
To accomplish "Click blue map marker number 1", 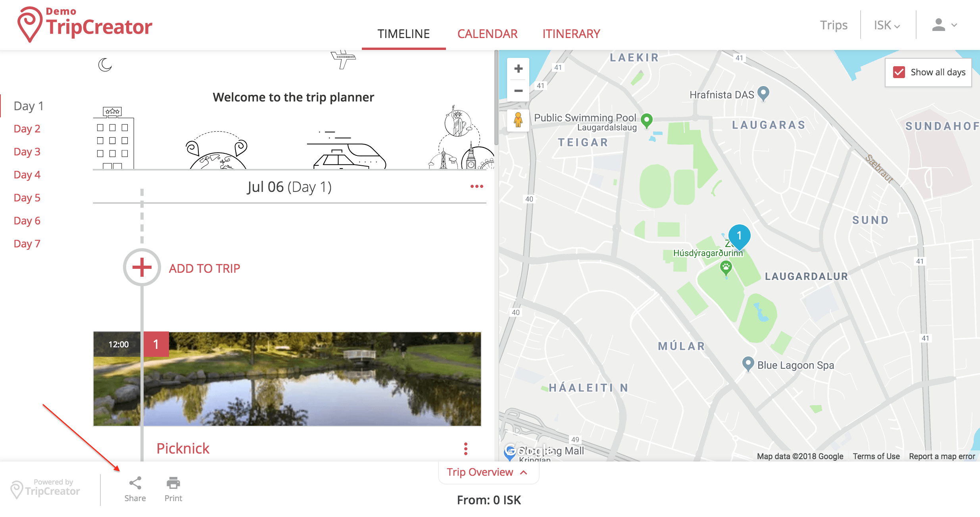I will (x=739, y=236).
